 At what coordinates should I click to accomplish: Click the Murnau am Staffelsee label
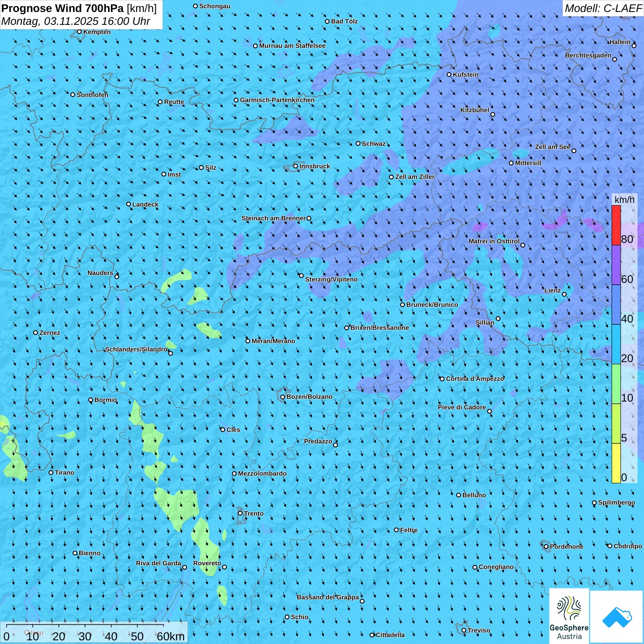(x=293, y=46)
